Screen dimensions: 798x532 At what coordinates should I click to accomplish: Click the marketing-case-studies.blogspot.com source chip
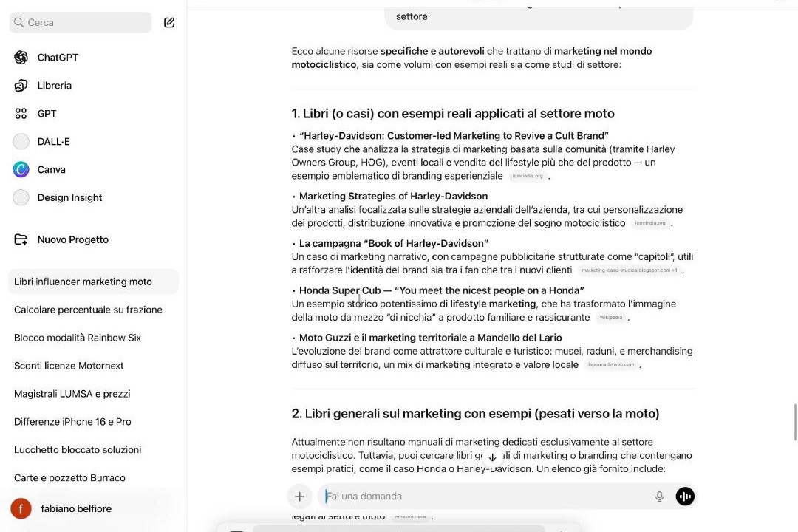coord(629,270)
